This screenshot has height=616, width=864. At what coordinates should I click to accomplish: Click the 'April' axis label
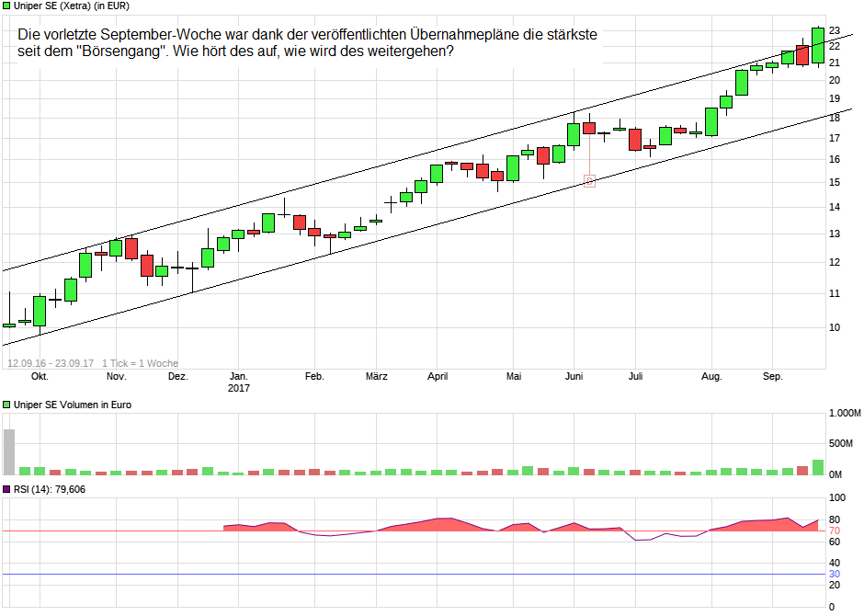[x=438, y=376]
